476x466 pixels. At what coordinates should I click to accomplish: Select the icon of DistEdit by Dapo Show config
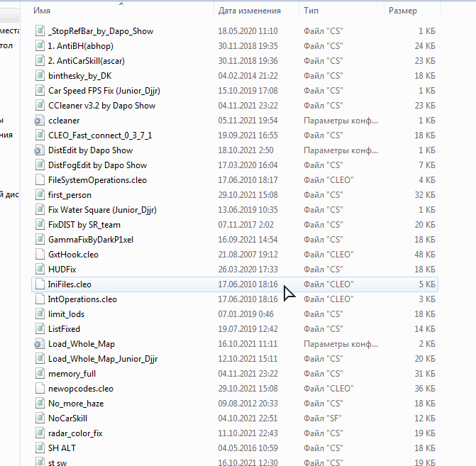(40, 150)
